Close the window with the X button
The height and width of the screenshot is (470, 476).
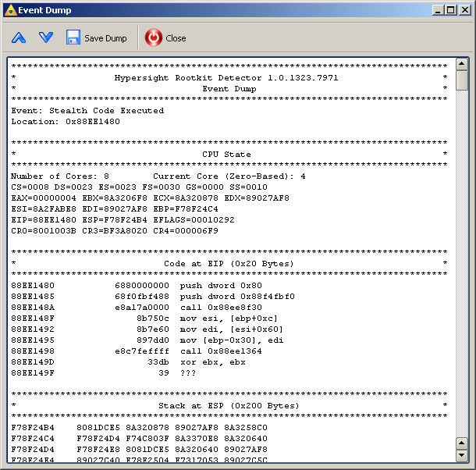point(465,10)
